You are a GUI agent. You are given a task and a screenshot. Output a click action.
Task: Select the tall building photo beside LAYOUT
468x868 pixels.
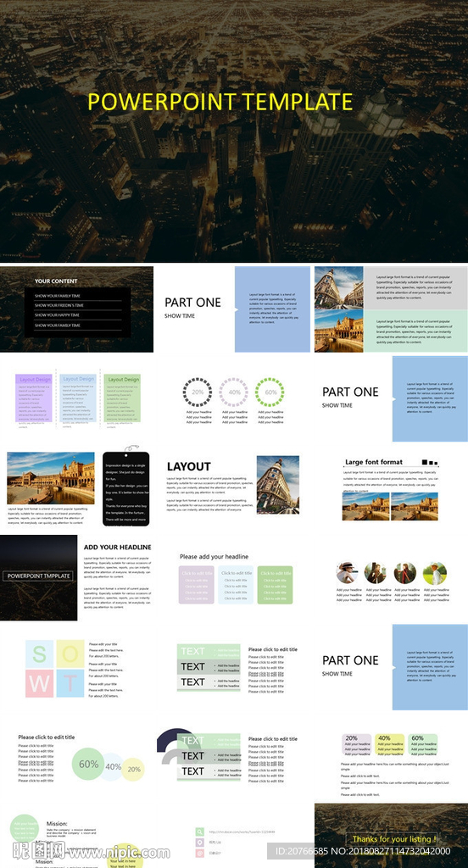(277, 485)
